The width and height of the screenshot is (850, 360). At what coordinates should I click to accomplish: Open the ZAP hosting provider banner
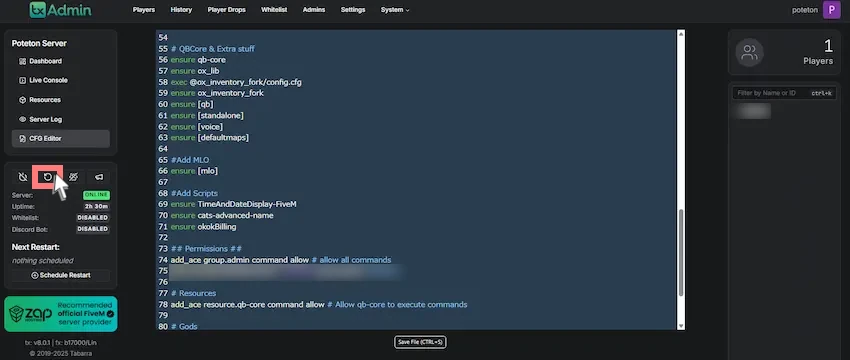tap(61, 314)
